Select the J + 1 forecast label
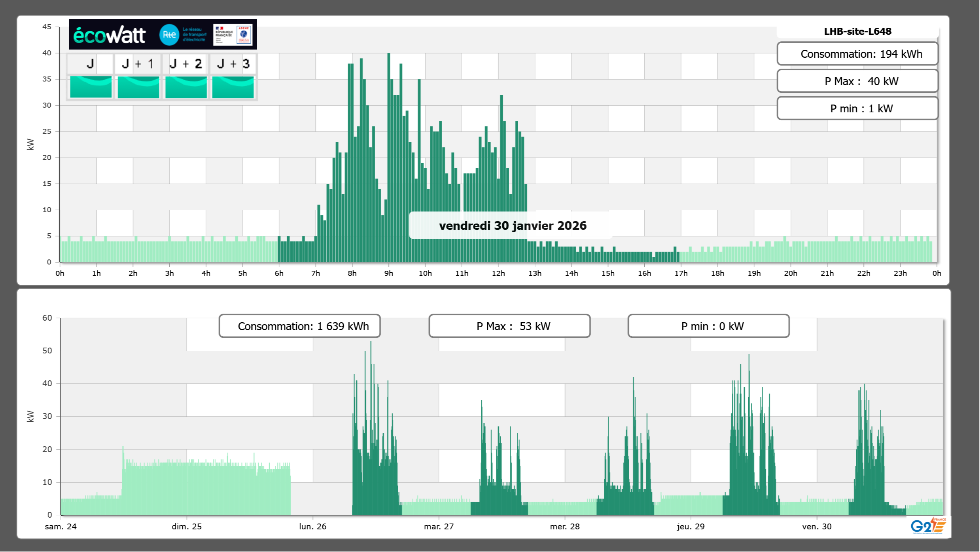This screenshot has height=552, width=980. pyautogui.click(x=138, y=64)
